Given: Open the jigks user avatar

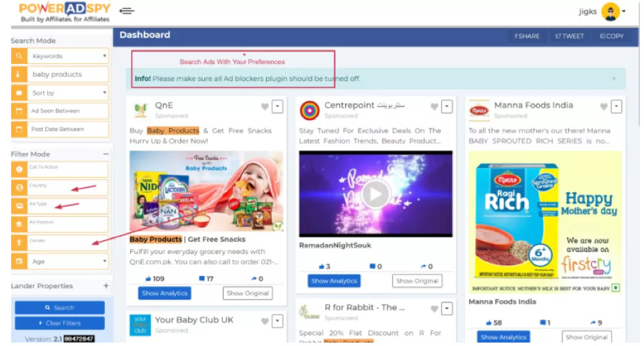Looking at the screenshot, I should tap(610, 12).
